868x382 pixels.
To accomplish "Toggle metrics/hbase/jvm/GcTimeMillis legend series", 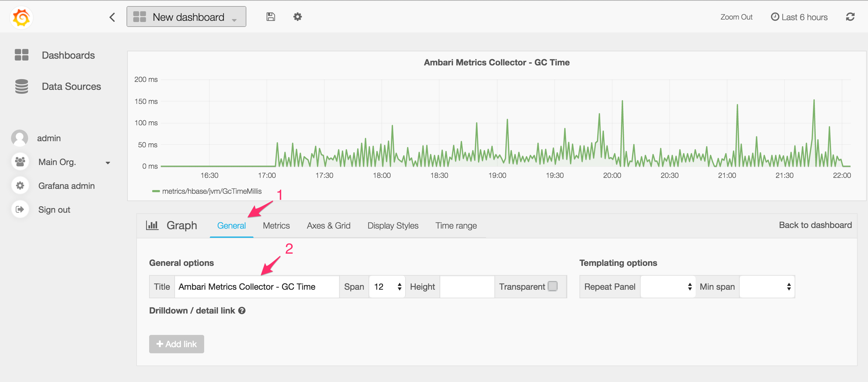I will pyautogui.click(x=211, y=191).
